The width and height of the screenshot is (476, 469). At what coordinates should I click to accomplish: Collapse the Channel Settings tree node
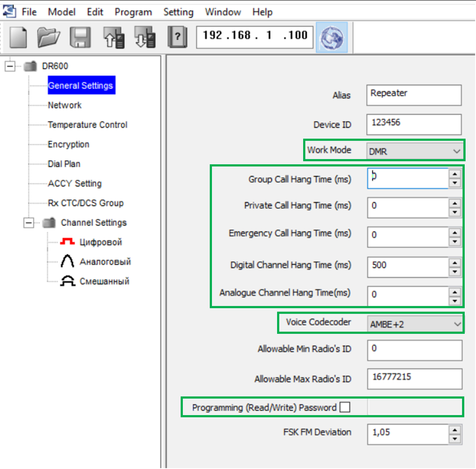click(29, 223)
